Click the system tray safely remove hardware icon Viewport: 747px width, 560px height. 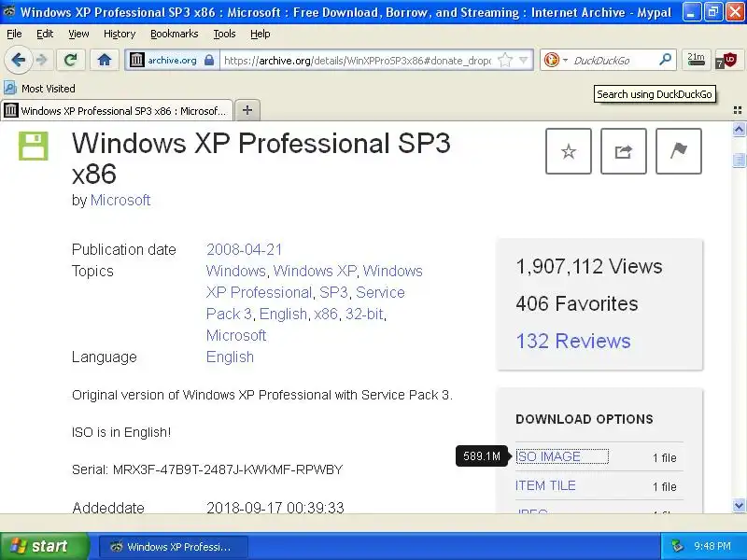[676, 546]
